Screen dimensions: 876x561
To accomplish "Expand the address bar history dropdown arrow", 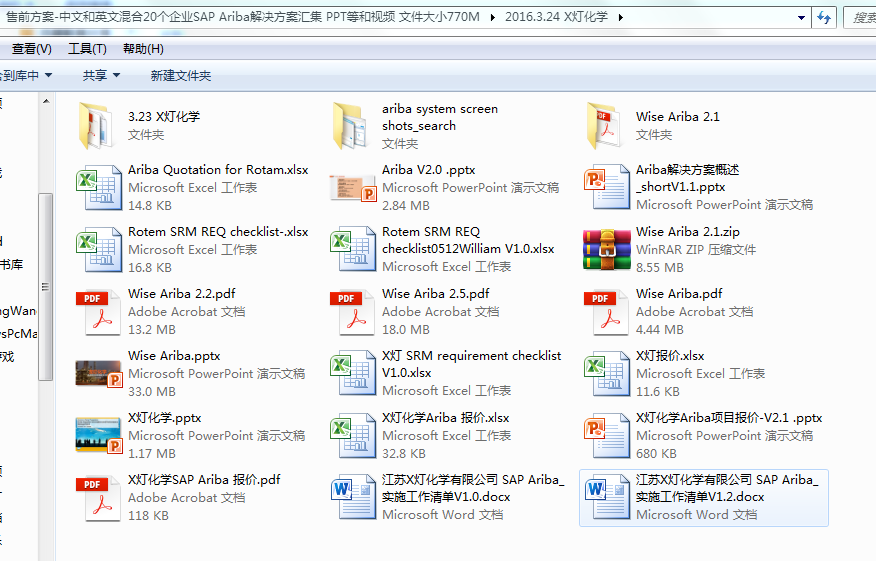I will 801,17.
